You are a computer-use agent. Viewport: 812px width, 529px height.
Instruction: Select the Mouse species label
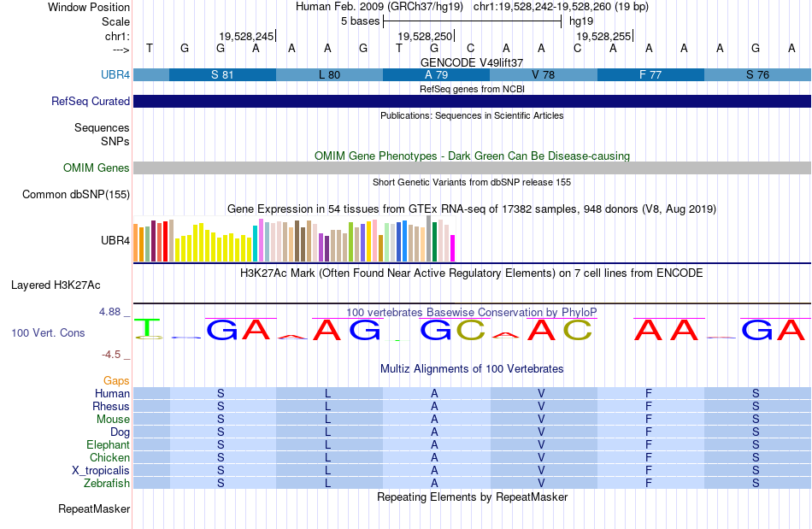click(113, 420)
